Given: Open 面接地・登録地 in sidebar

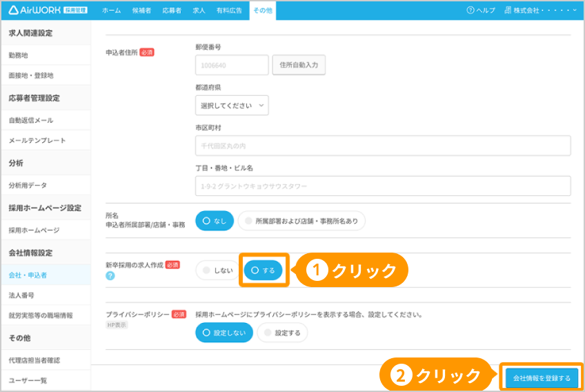Looking at the screenshot, I should coord(46,75).
